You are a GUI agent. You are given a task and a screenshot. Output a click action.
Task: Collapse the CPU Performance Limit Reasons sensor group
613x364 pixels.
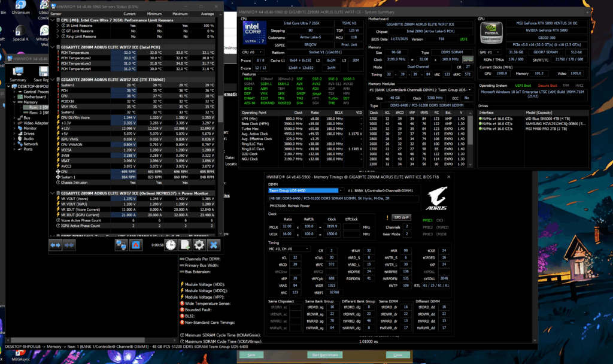point(53,20)
